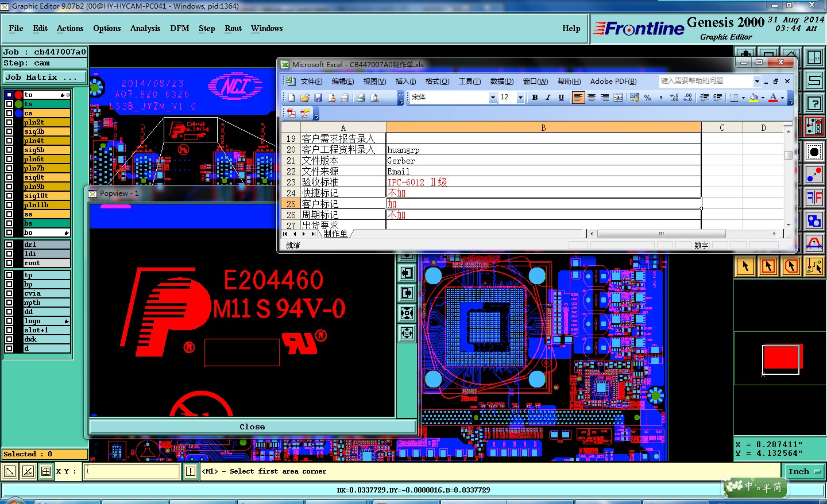This screenshot has width=827, height=504.
Task: Click the Help menu button
Action: pyautogui.click(x=571, y=28)
